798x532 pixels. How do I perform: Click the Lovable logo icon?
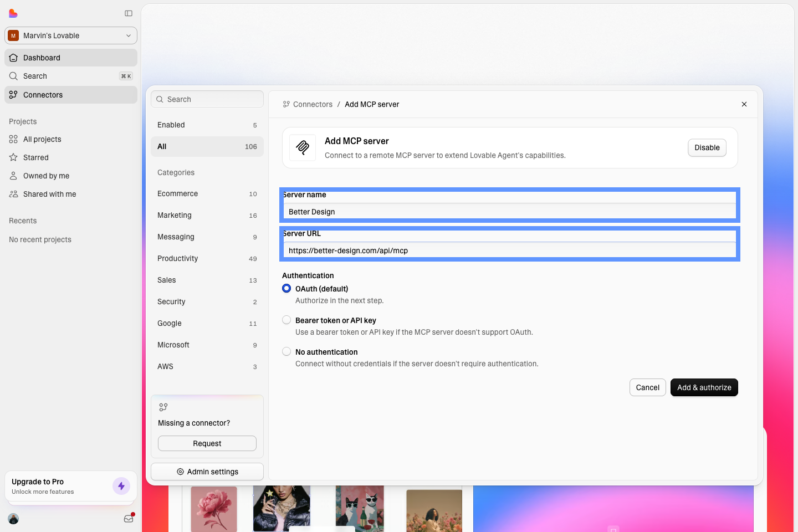tap(13, 13)
